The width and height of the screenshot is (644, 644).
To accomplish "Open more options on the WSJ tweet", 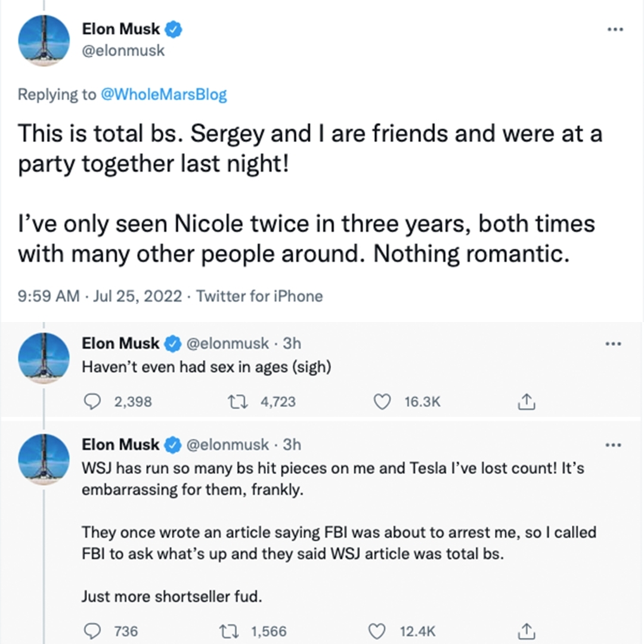I will [612, 445].
